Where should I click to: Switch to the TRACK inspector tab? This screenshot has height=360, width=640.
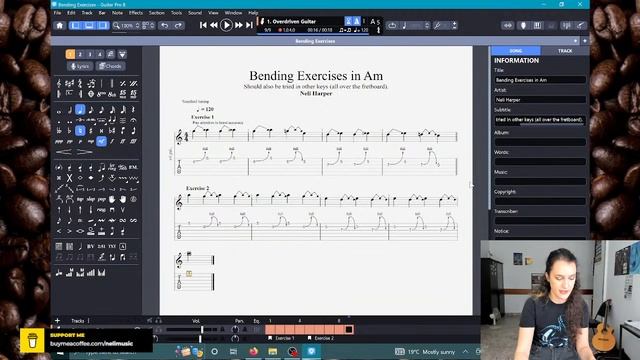point(565,51)
